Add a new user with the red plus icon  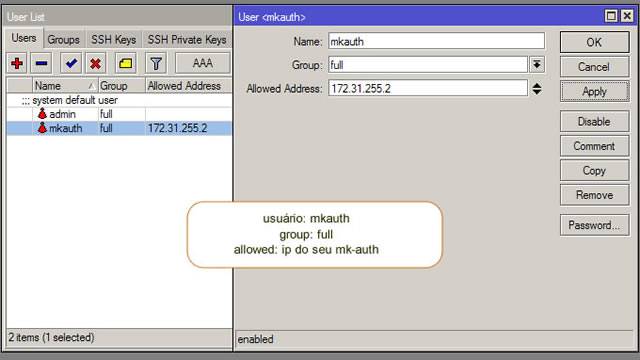pyautogui.click(x=17, y=63)
